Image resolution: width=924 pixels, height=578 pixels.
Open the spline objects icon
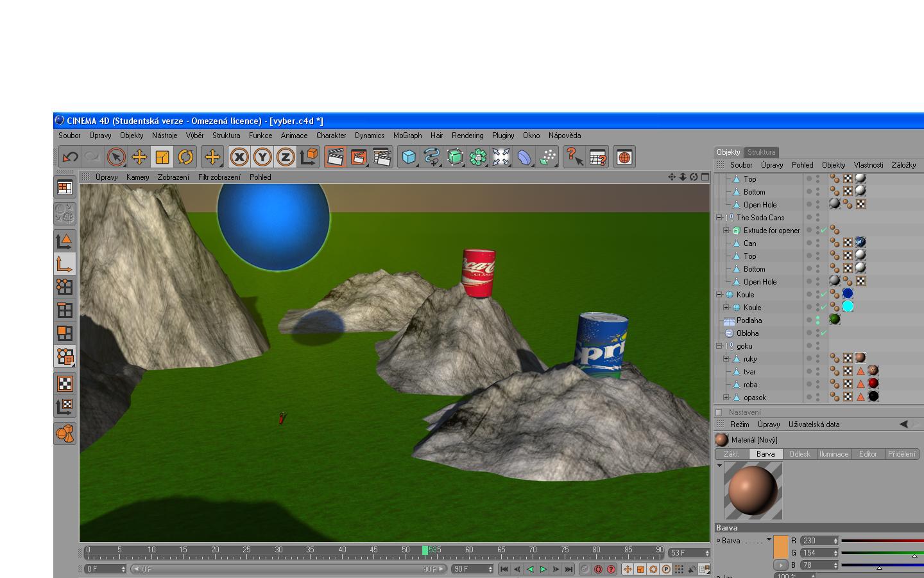432,157
